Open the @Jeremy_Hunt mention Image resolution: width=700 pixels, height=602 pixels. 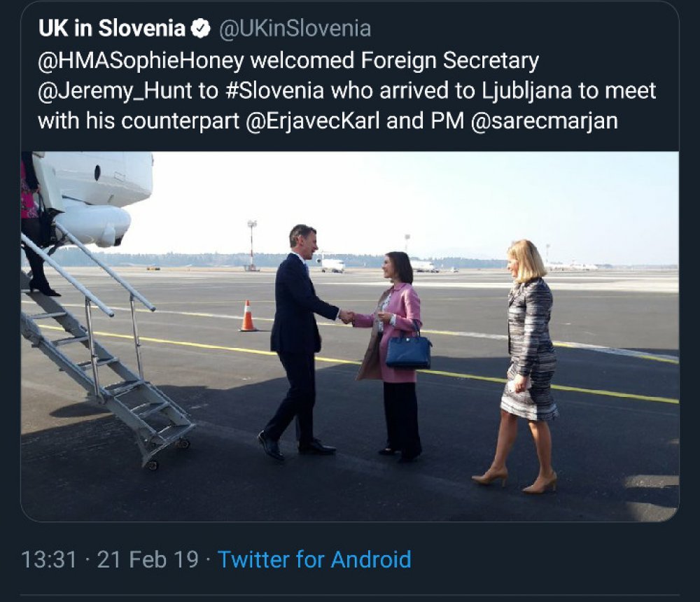(115, 91)
